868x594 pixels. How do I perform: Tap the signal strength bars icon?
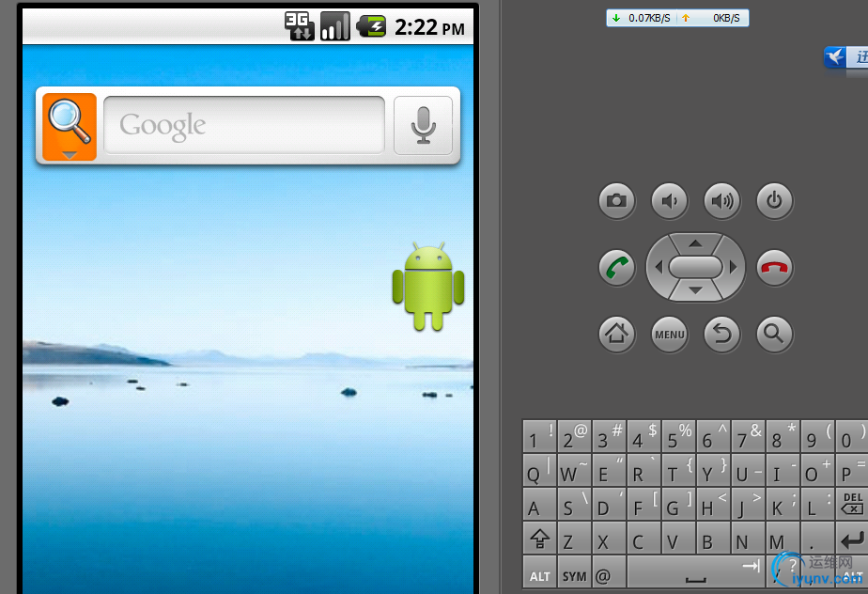pyautogui.click(x=335, y=26)
